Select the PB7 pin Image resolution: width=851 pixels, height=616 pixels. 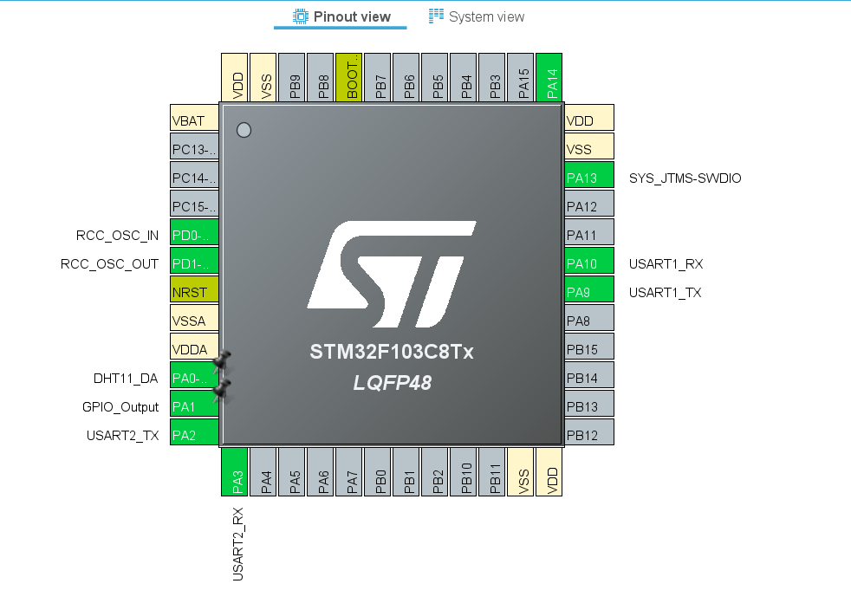pos(377,77)
